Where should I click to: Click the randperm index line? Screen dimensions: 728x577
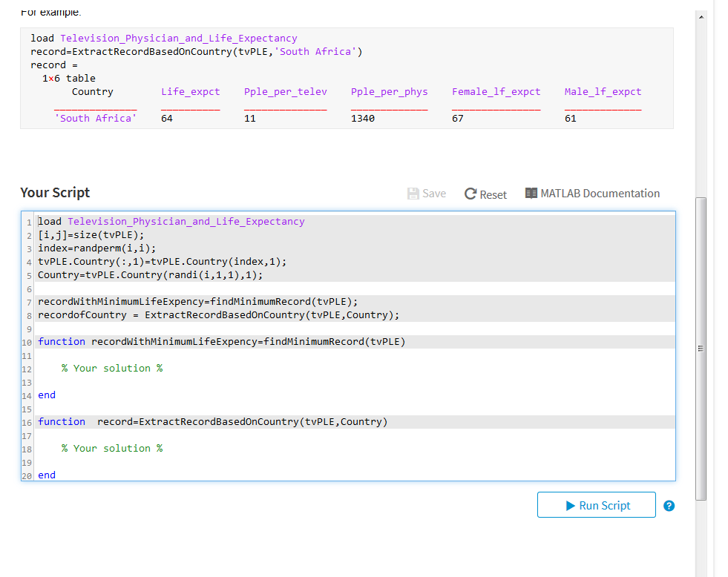[97, 248]
